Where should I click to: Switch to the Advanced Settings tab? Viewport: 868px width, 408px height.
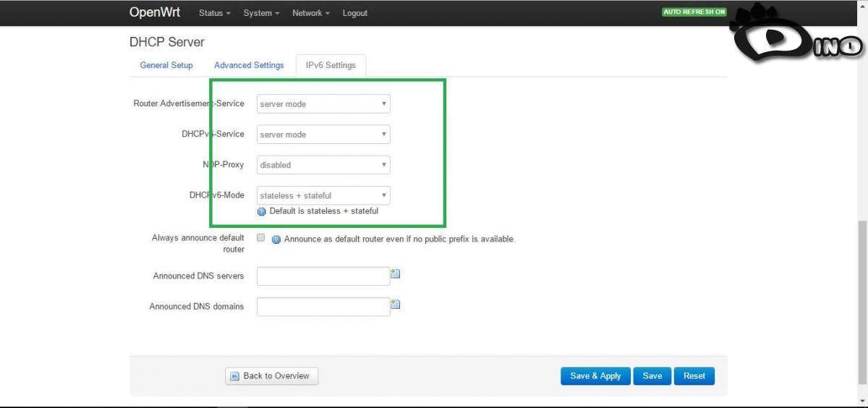pyautogui.click(x=249, y=65)
